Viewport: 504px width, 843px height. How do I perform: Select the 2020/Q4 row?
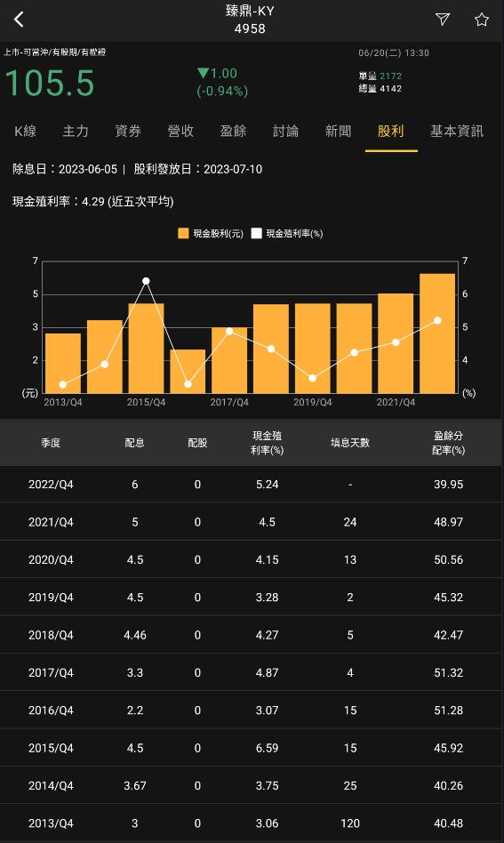tap(252, 559)
